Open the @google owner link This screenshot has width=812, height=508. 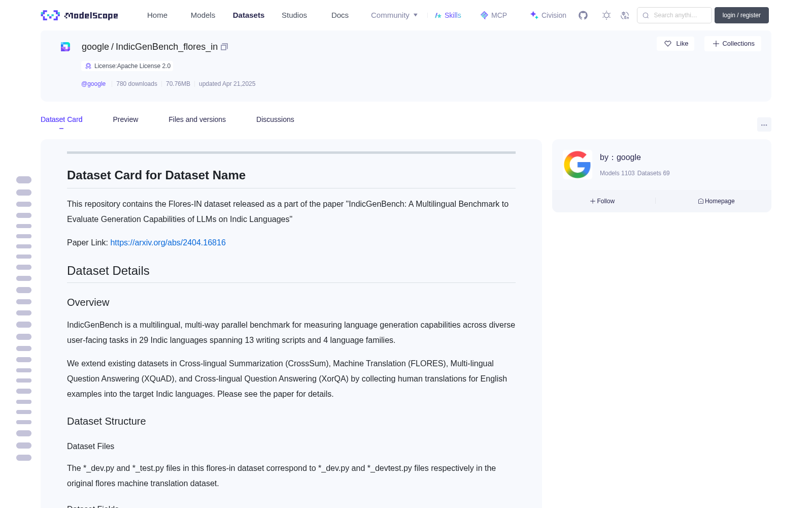[x=93, y=84]
